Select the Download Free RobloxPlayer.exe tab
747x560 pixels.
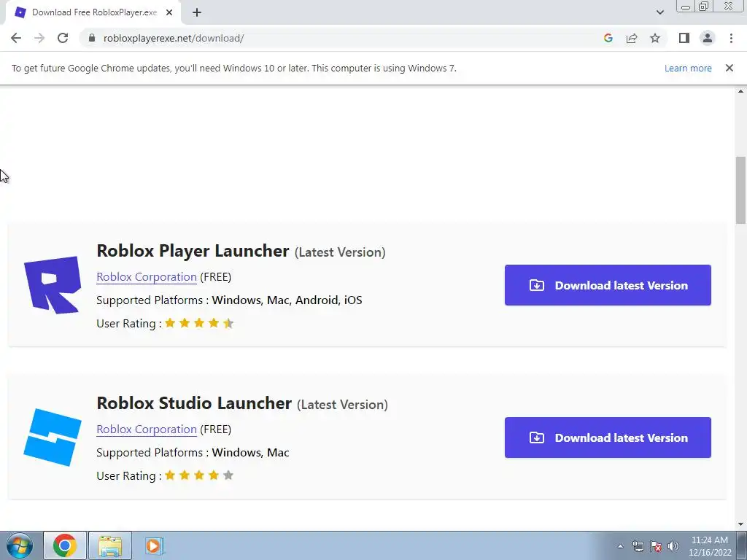coord(93,12)
